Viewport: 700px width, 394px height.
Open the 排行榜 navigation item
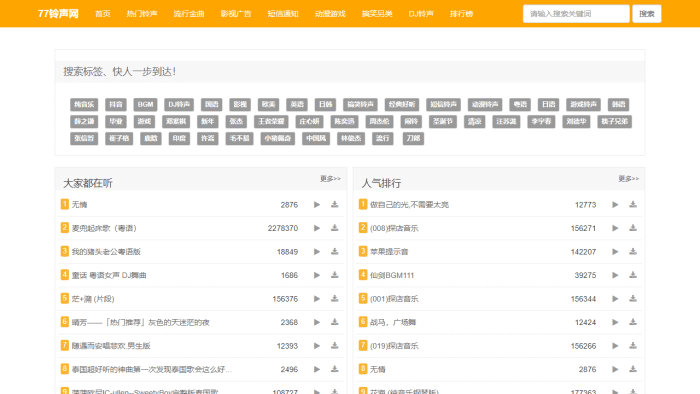tap(462, 14)
